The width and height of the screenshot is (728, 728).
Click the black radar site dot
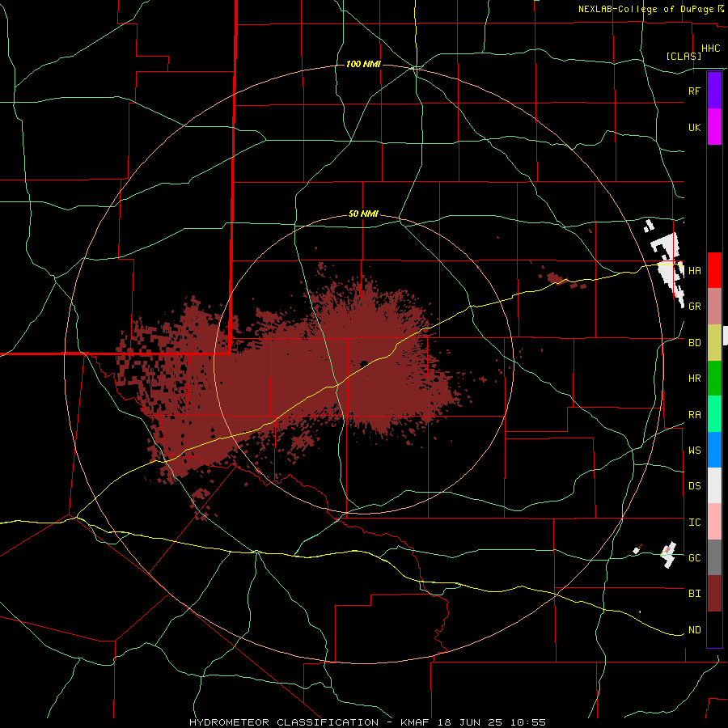tap(364, 363)
